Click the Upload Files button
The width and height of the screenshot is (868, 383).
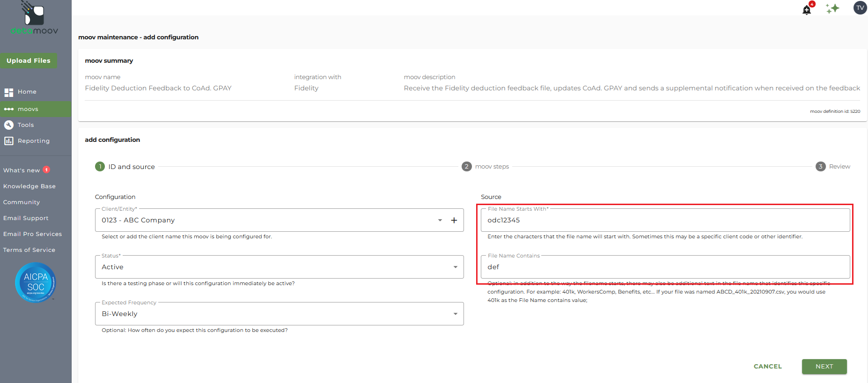pyautogui.click(x=29, y=60)
